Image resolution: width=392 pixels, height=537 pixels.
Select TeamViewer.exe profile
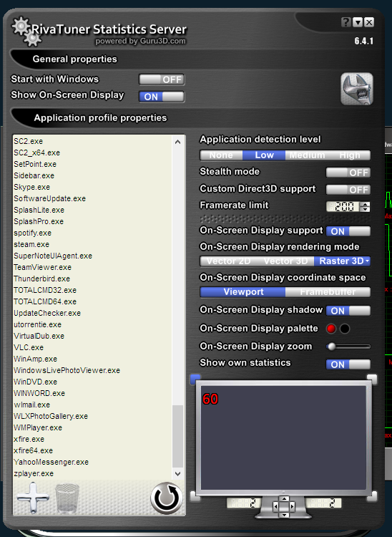(x=42, y=267)
